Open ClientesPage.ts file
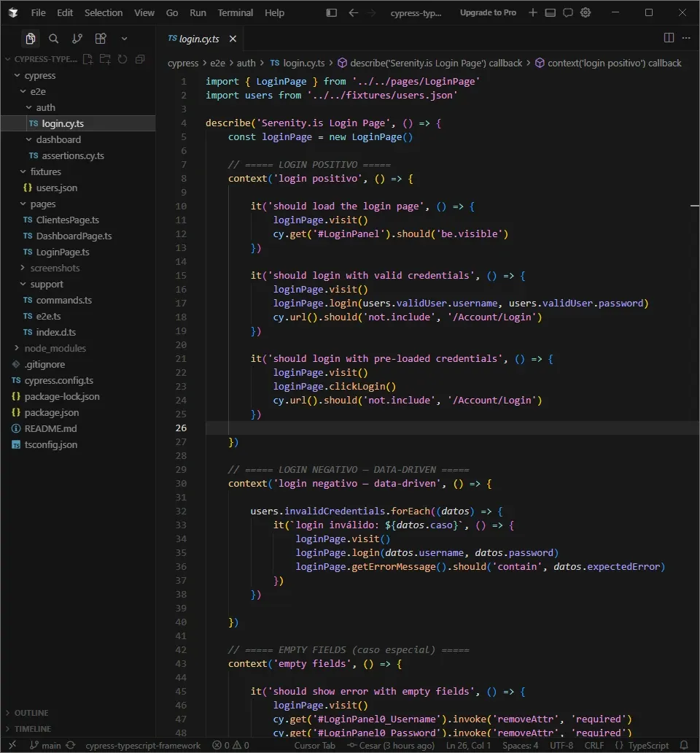This screenshot has height=753, width=700. [x=78, y=220]
